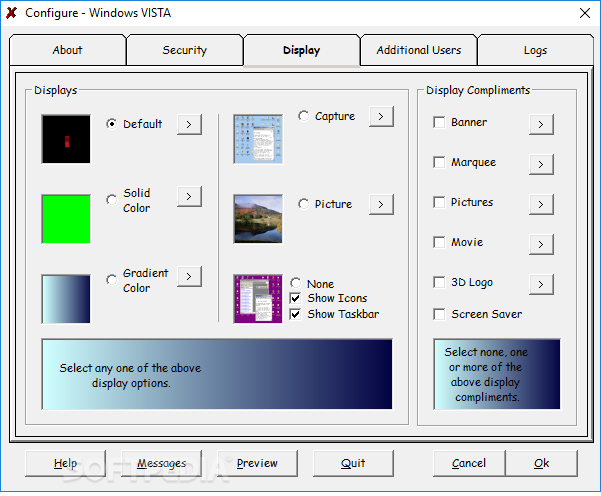
Task: Select the Capture radio button
Action: pyautogui.click(x=304, y=115)
